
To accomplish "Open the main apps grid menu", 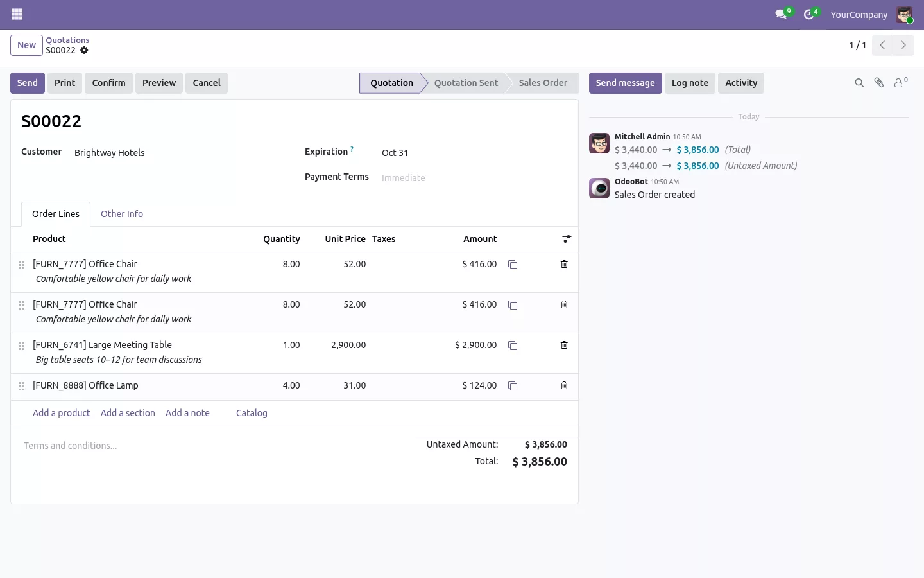I will pos(17,14).
